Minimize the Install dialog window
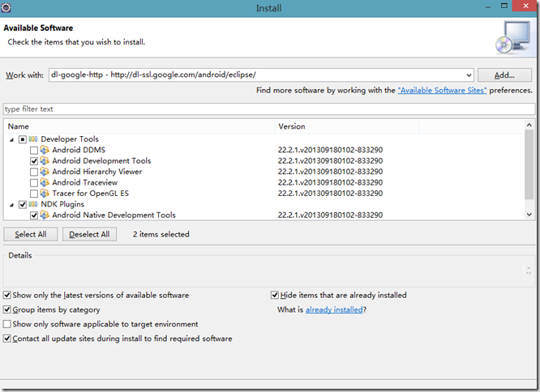The height and width of the screenshot is (392, 540). (x=487, y=6)
